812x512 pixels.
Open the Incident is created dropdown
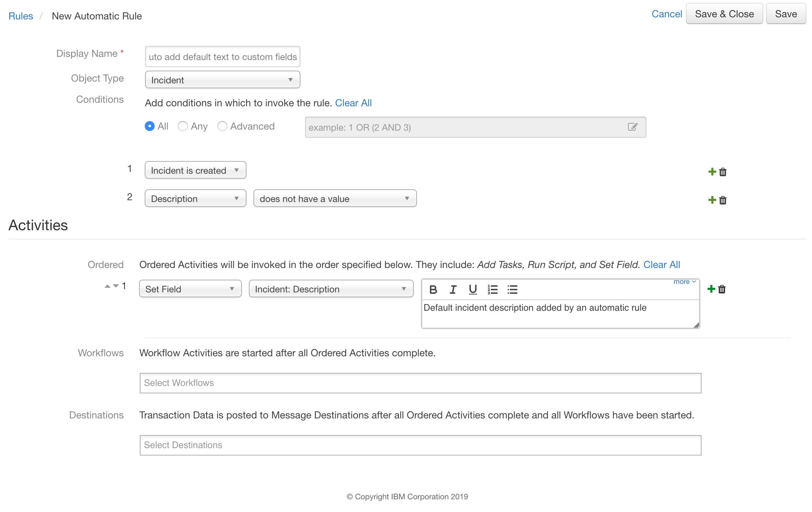[195, 170]
